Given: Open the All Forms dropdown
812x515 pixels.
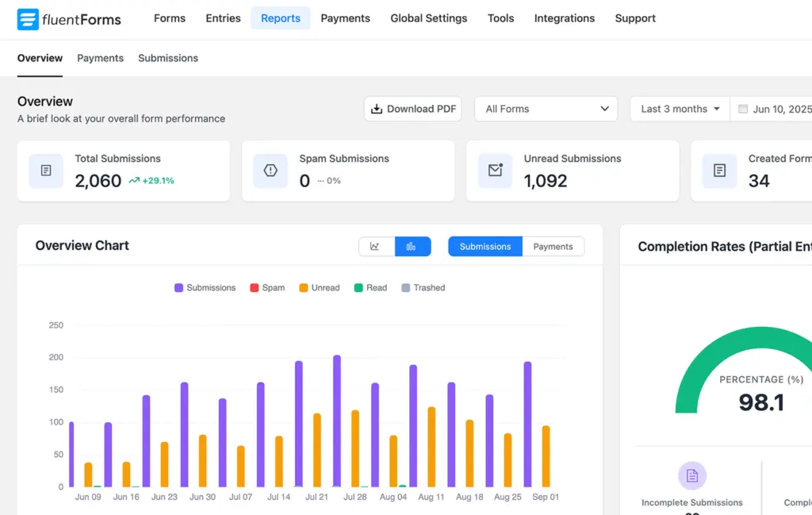Looking at the screenshot, I should point(546,109).
